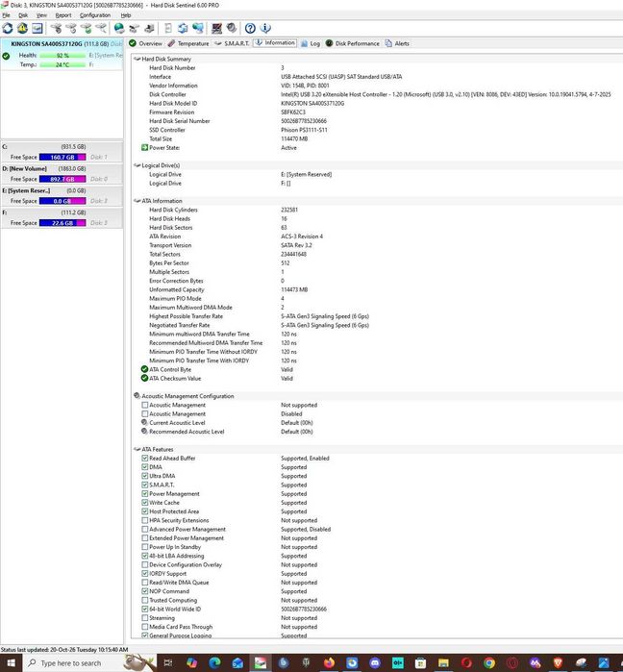The width and height of the screenshot is (623, 672).
Task: Click the gray disc toolbar icon
Action: coord(232,28)
